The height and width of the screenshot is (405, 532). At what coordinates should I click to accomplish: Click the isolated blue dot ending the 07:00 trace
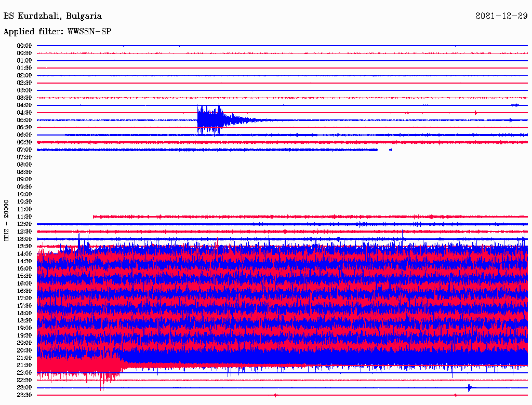click(x=391, y=150)
